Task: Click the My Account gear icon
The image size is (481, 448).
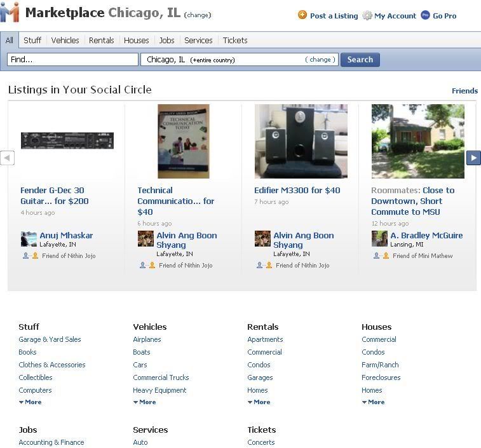Action: click(x=367, y=15)
